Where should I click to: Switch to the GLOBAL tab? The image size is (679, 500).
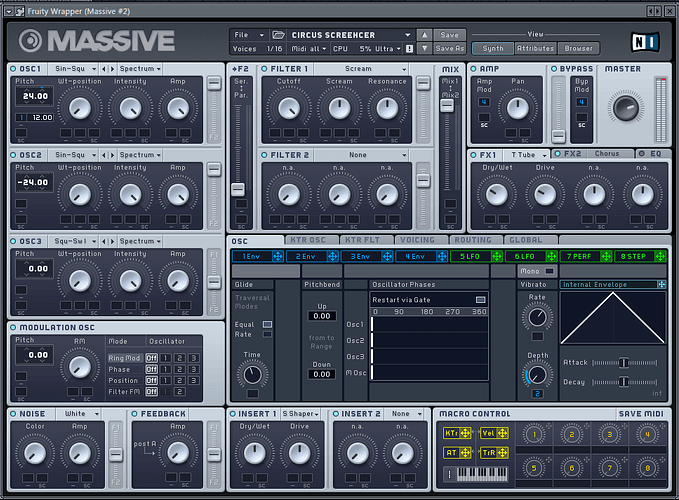pyautogui.click(x=526, y=240)
